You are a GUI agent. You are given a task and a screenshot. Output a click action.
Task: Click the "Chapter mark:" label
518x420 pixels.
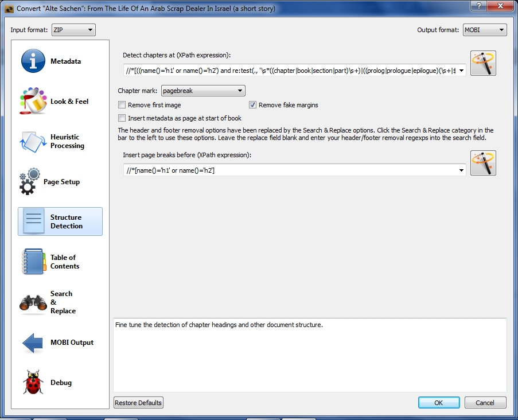pyautogui.click(x=138, y=91)
